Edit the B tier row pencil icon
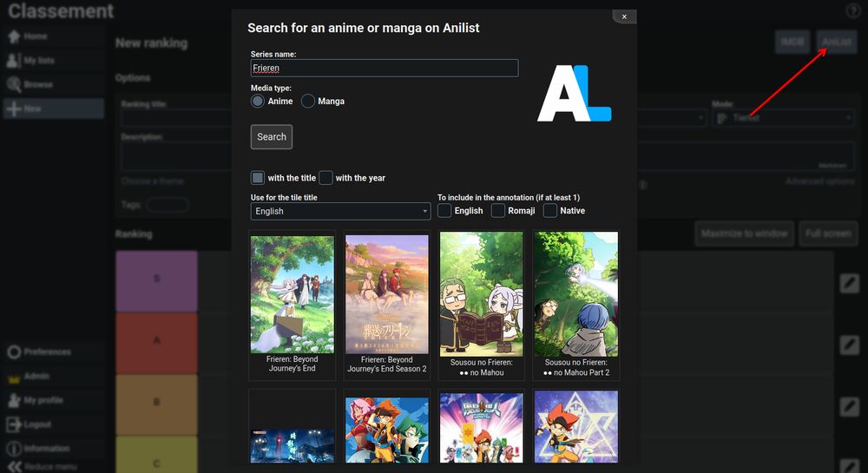868x473 pixels. pyautogui.click(x=849, y=407)
